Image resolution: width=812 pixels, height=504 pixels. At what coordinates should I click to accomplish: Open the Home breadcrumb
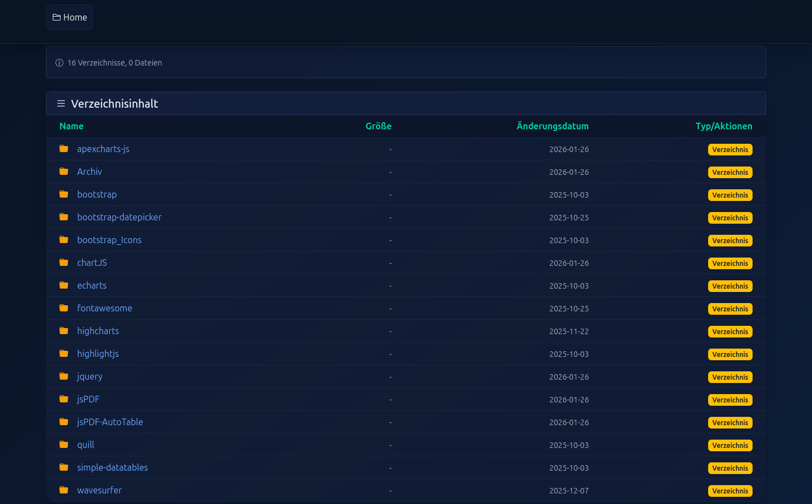click(x=69, y=17)
